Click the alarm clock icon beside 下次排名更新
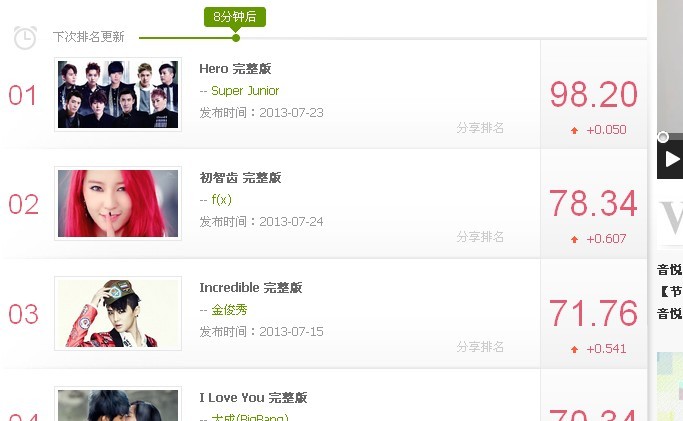This screenshot has width=683, height=421. [25, 37]
